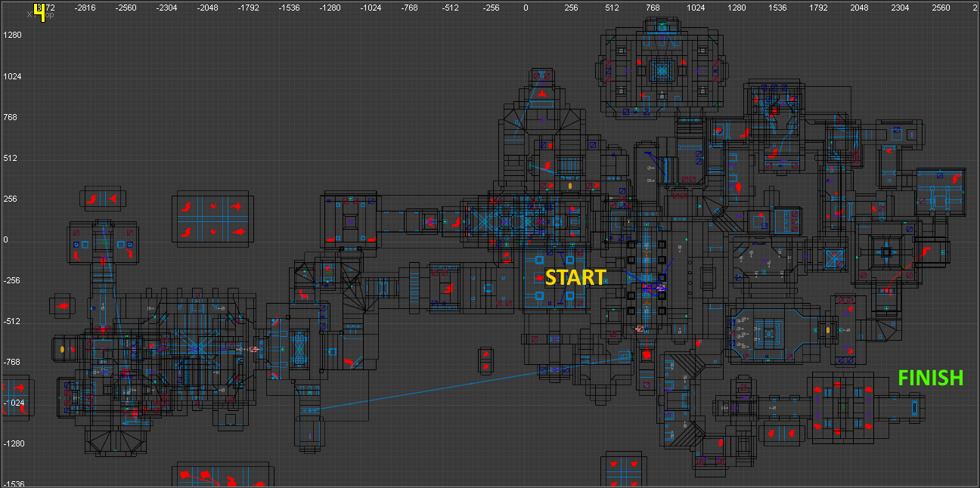This screenshot has width=980, height=488.
Task: Select the orange oval entity left of FINISH room
Action: click(x=828, y=330)
